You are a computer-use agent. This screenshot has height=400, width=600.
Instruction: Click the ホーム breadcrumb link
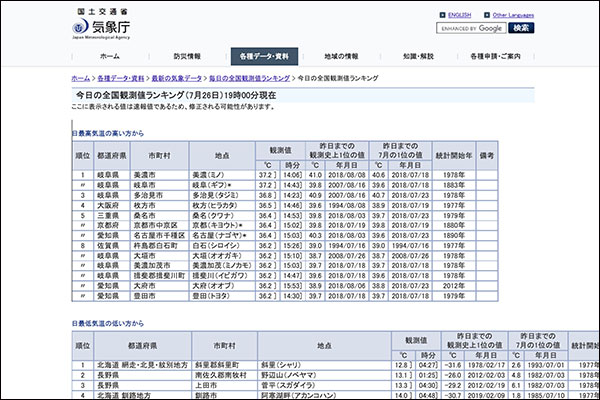[x=81, y=77]
